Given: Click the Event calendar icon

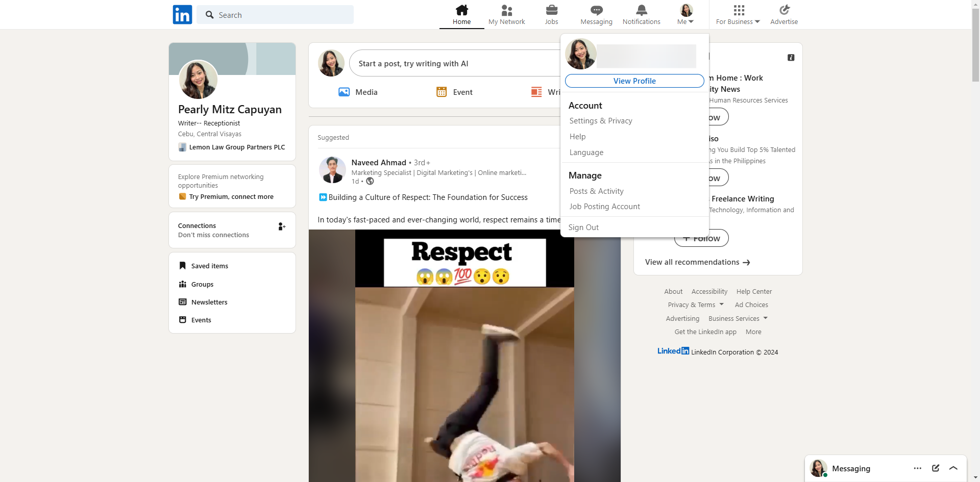Looking at the screenshot, I should [442, 92].
